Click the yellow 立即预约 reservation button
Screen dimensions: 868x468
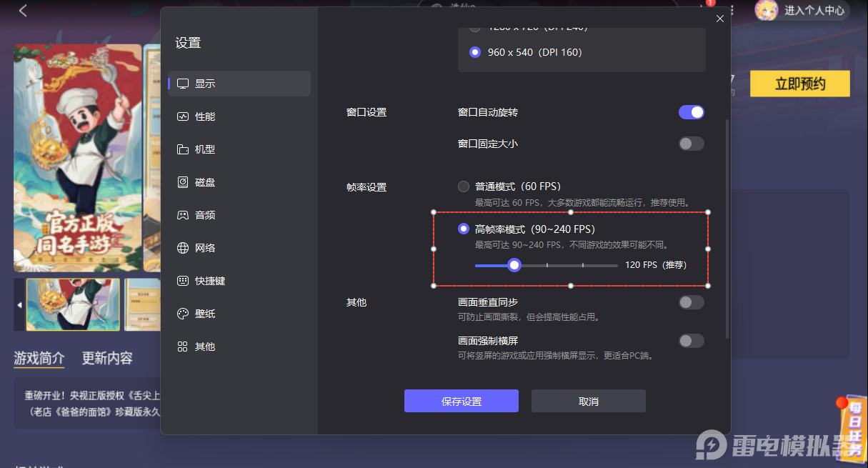(x=799, y=84)
